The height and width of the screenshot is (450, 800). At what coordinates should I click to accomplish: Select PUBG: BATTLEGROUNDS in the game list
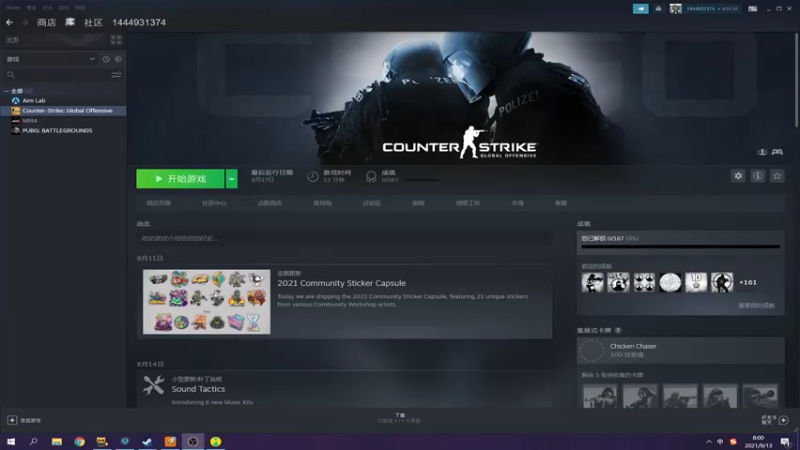[57, 131]
